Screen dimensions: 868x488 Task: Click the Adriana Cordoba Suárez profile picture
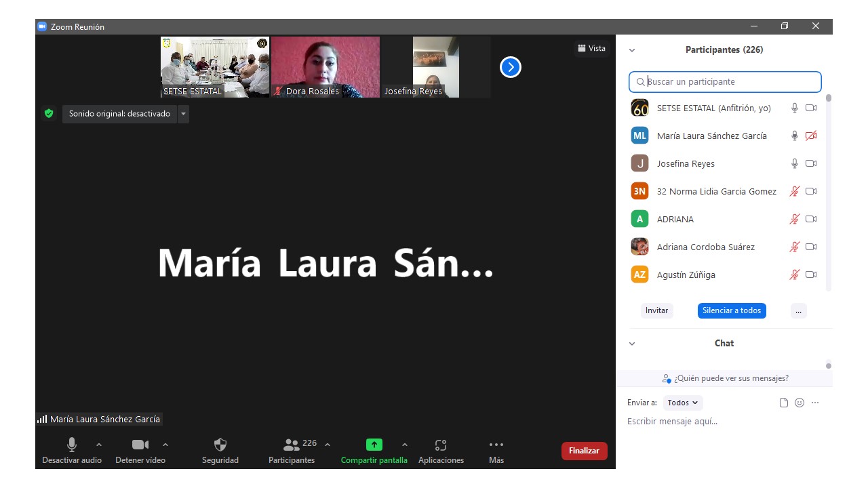coord(639,247)
